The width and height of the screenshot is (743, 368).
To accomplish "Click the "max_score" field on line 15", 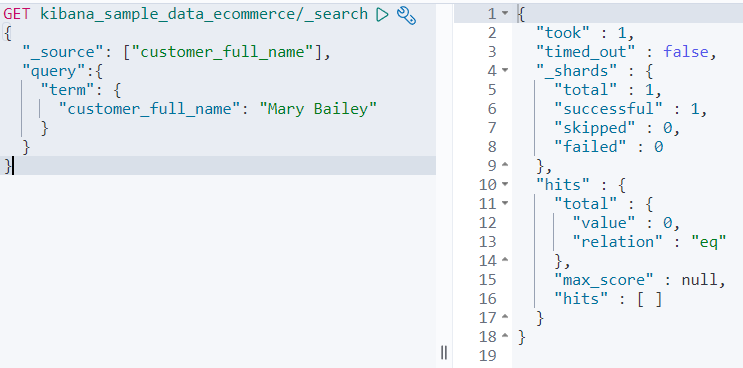I will [604, 280].
